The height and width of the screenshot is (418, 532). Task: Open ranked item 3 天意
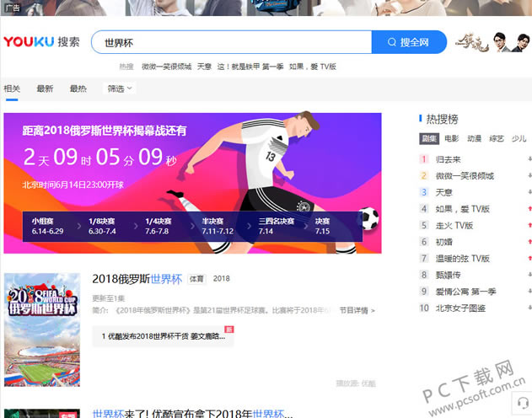pyautogui.click(x=443, y=192)
